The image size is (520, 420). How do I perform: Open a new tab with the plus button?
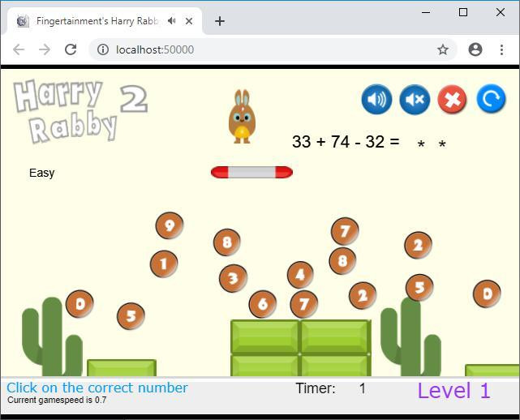[220, 21]
